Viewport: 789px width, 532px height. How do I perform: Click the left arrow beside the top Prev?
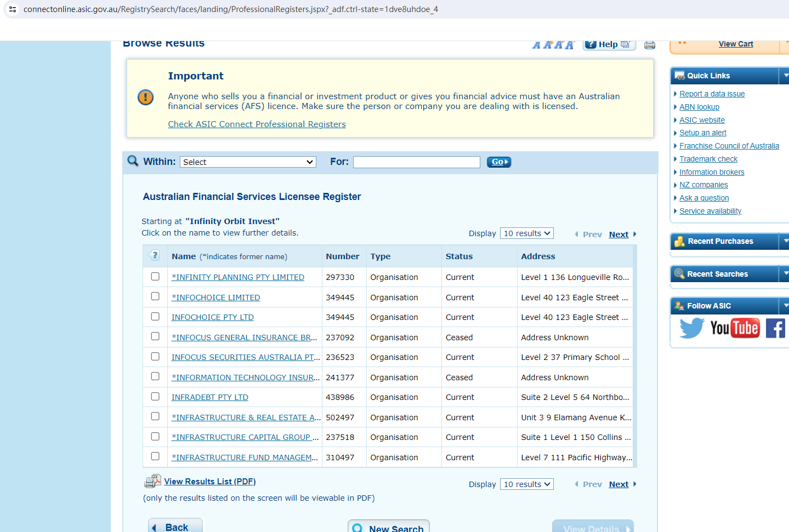click(576, 234)
